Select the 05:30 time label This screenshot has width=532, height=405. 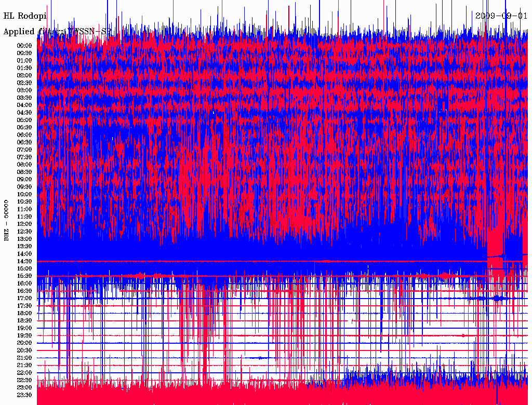pos(24,128)
